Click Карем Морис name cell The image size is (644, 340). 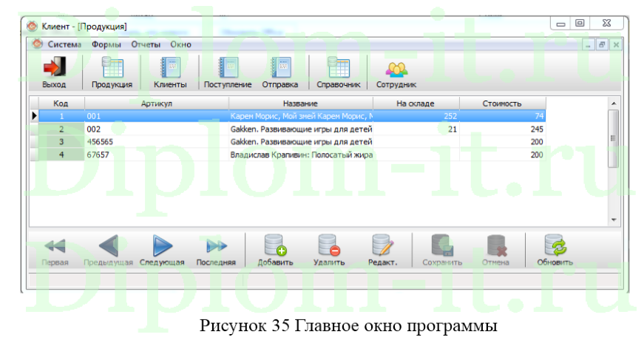coord(301,116)
